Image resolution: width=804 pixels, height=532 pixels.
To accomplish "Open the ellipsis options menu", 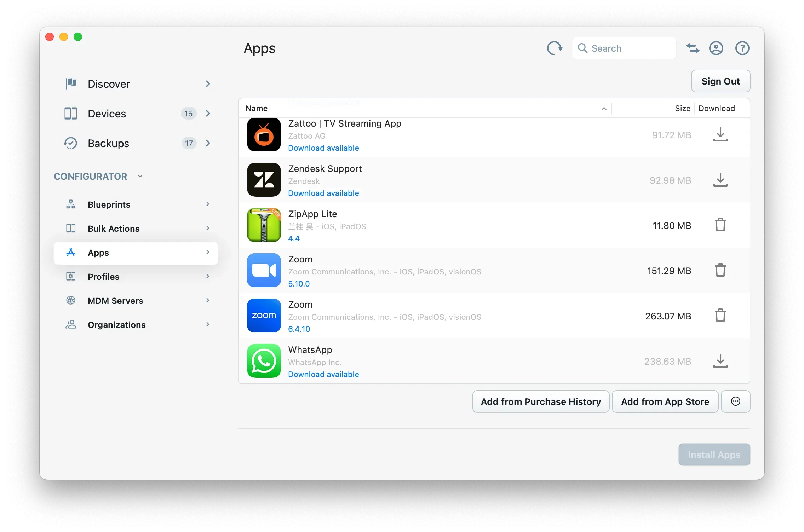I will (735, 401).
